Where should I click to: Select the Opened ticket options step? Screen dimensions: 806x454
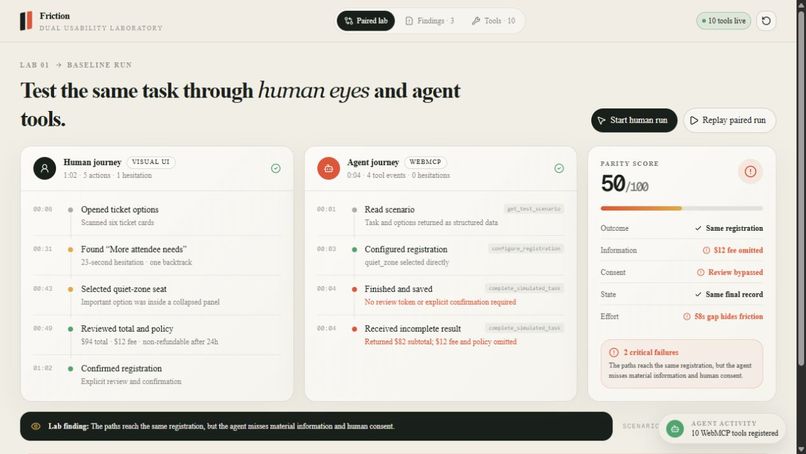click(x=157, y=215)
